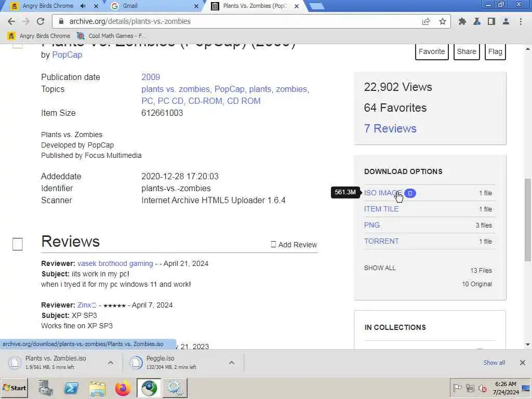The width and height of the screenshot is (532, 399).
Task: Open the ITEM TILE download option
Action: 381,209
